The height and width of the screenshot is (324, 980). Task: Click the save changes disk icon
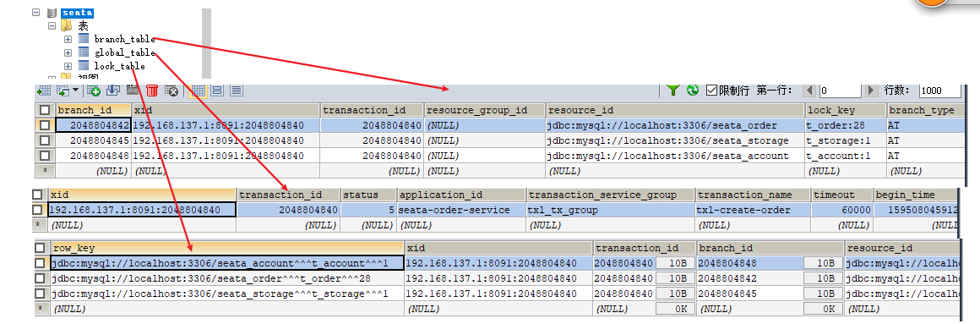[x=133, y=90]
